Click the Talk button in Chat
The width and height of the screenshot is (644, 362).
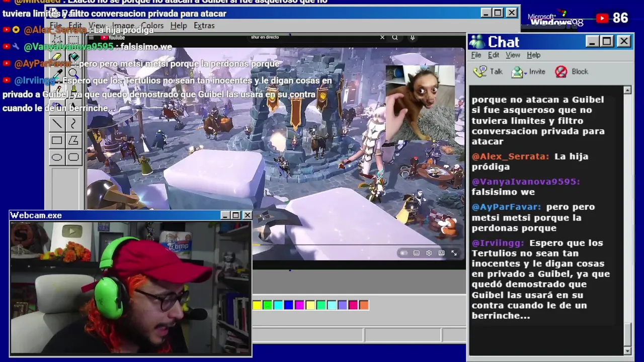488,71
